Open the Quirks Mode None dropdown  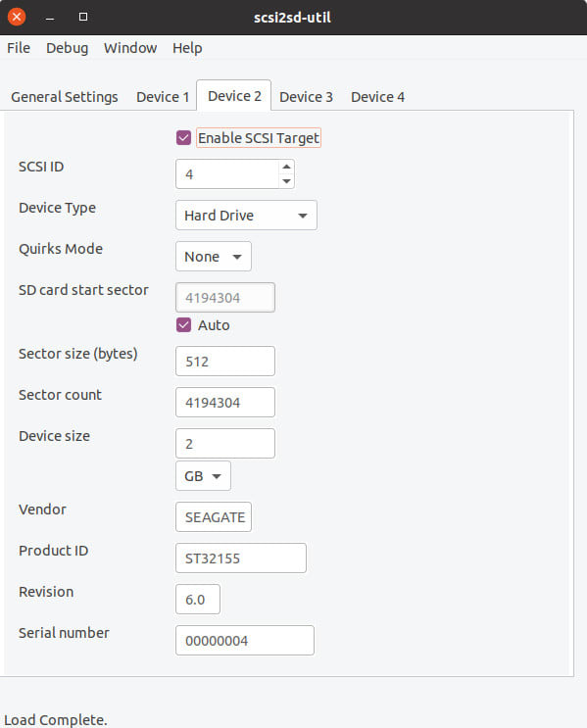214,257
